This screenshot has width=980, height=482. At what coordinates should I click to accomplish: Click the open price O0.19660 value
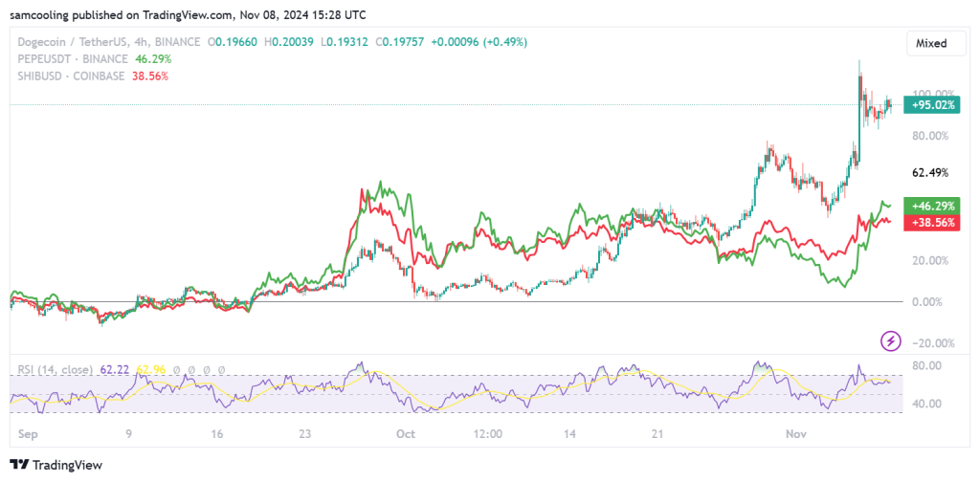pos(234,42)
